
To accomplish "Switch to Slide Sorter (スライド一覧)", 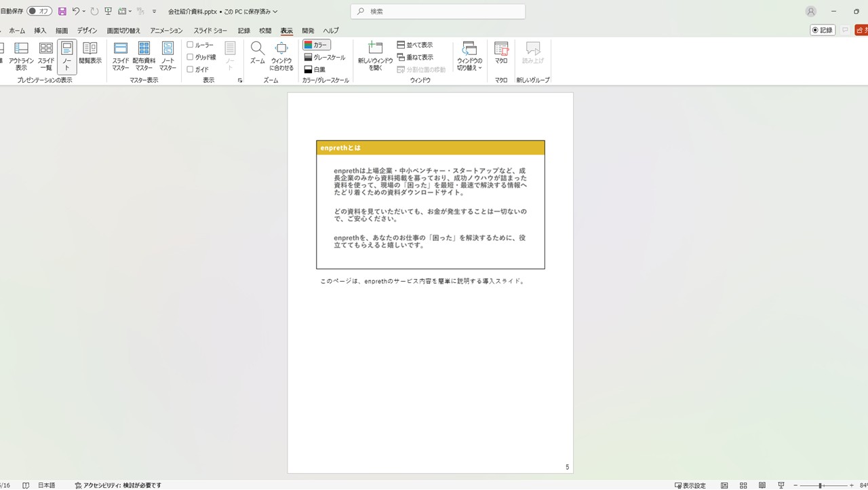I will pyautogui.click(x=46, y=56).
